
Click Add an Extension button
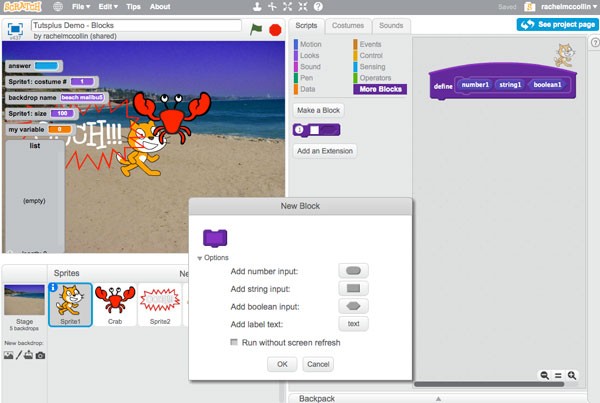325,151
